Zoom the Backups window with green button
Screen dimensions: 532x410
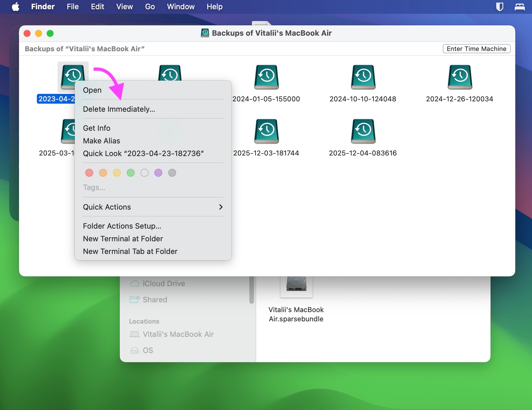click(50, 33)
